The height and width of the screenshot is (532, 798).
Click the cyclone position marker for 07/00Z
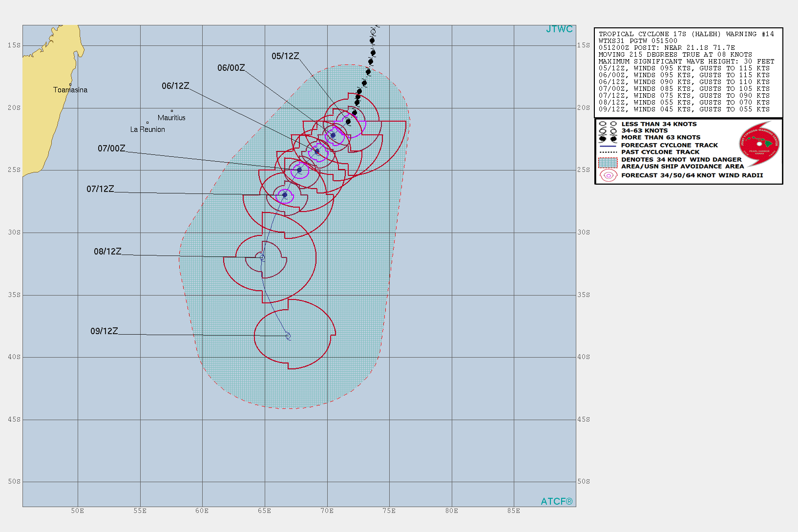299,170
